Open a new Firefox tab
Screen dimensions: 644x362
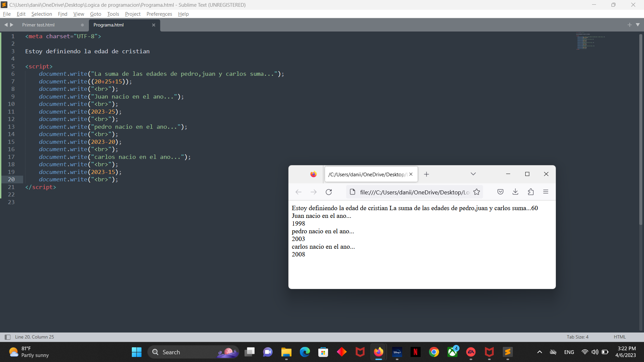(426, 174)
